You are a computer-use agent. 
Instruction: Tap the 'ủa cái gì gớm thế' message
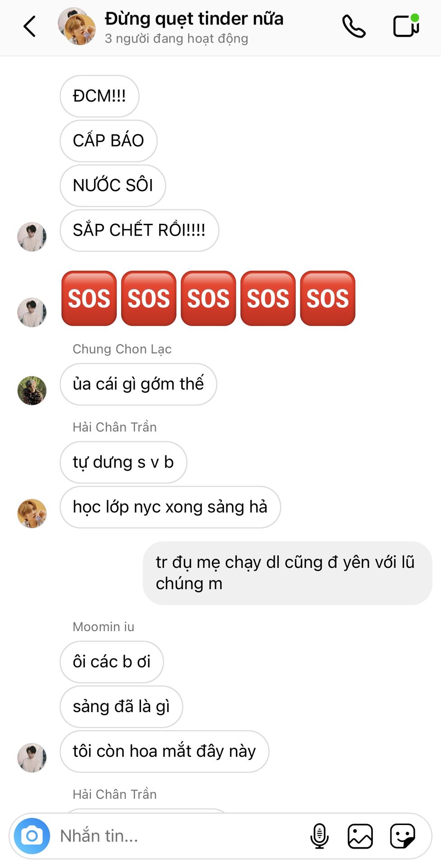pos(138,384)
